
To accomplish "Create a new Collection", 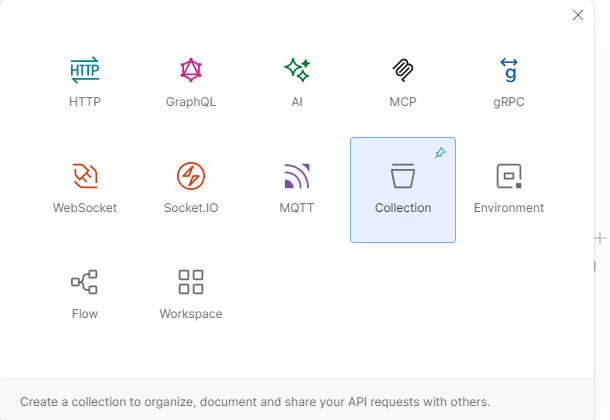I will click(403, 190).
